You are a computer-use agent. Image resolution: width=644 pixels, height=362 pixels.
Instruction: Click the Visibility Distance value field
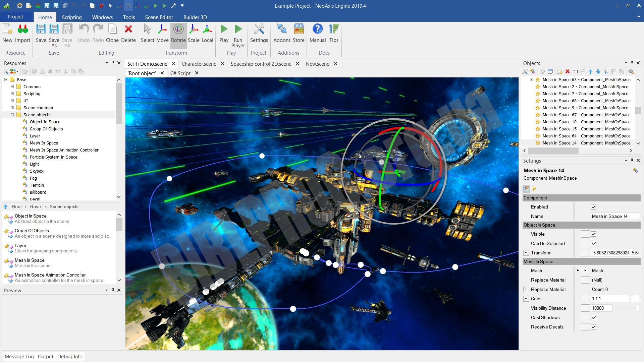click(601, 308)
